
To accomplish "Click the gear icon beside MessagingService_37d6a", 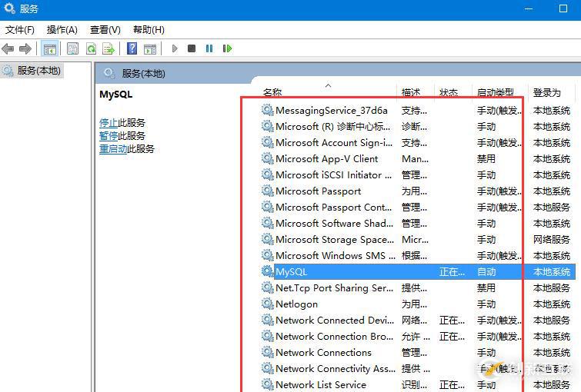I will 267,110.
